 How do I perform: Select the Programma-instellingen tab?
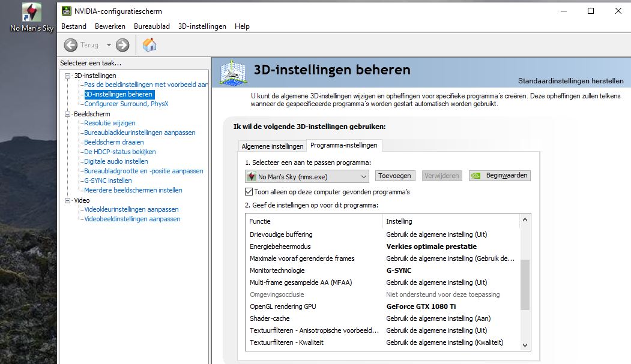[x=344, y=145]
